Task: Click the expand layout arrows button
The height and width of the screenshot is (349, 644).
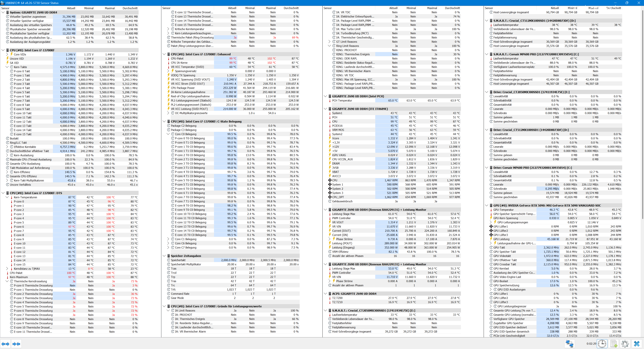Action: pyautogui.click(x=6, y=344)
